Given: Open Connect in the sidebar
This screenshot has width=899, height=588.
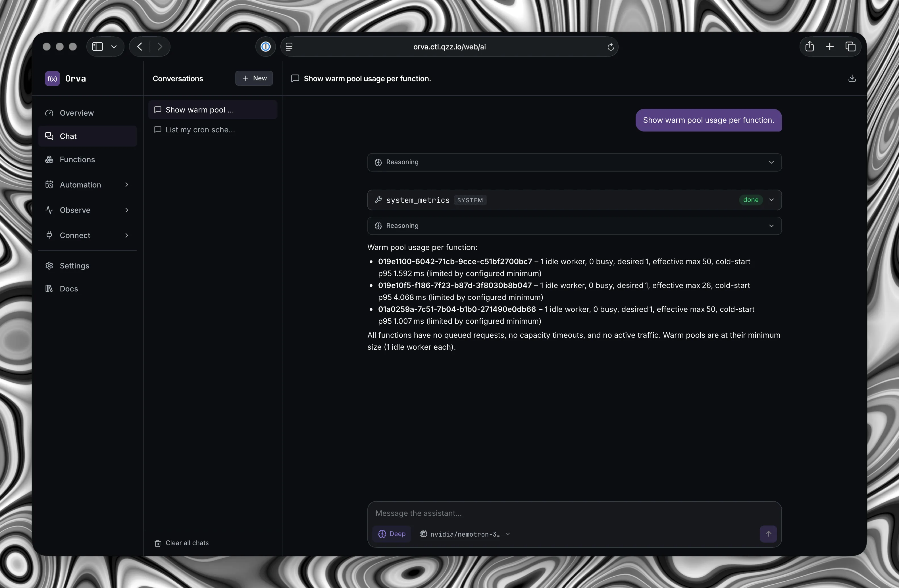Looking at the screenshot, I should (88, 235).
